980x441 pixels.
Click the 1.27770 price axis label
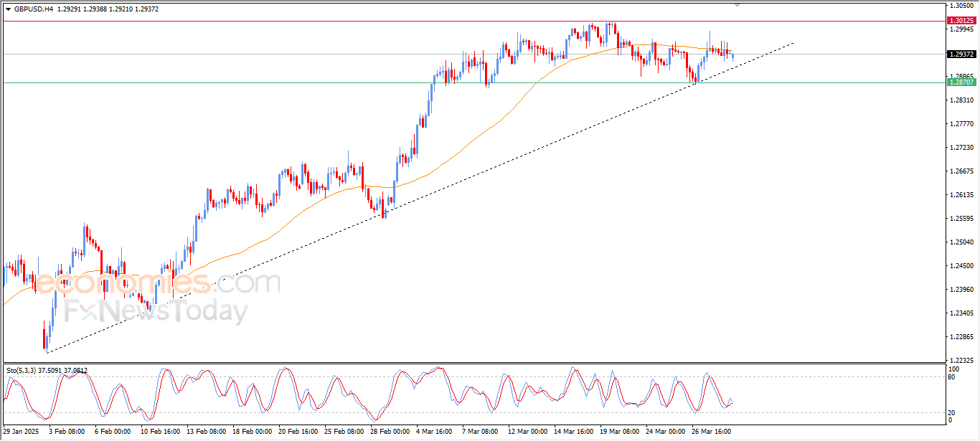tap(960, 124)
